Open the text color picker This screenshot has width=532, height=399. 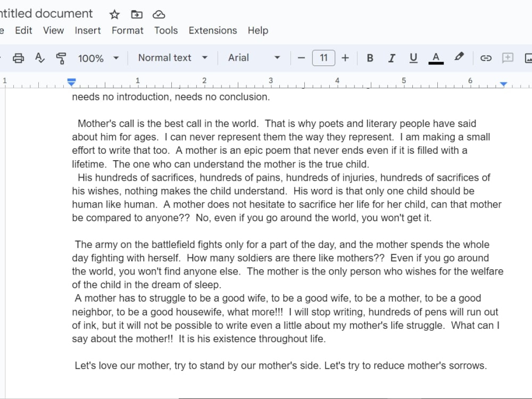(x=436, y=58)
